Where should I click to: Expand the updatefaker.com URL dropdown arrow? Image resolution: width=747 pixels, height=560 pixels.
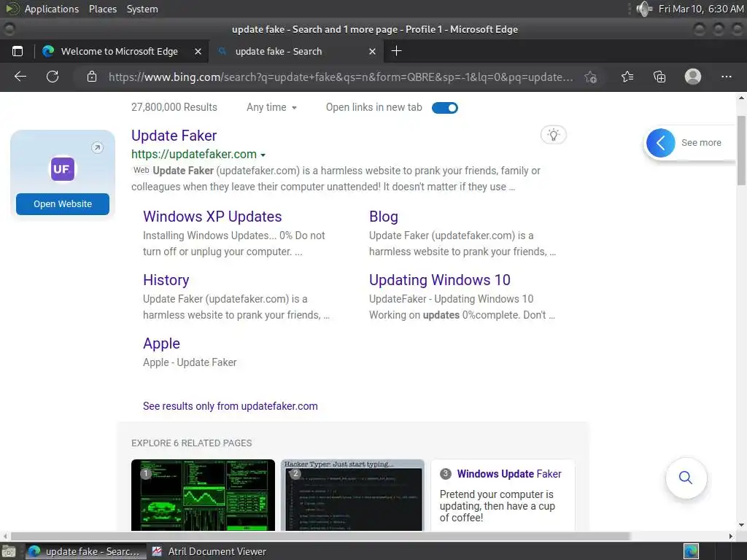[263, 155]
